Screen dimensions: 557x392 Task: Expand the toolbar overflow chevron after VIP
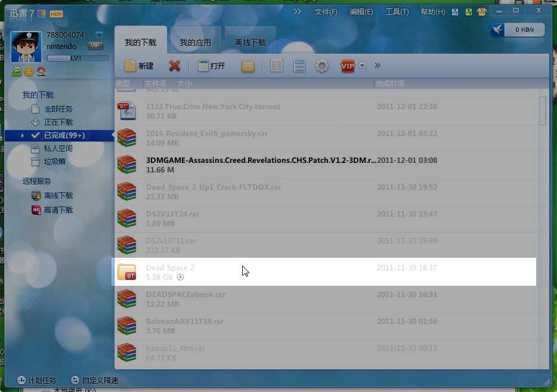[x=377, y=66]
